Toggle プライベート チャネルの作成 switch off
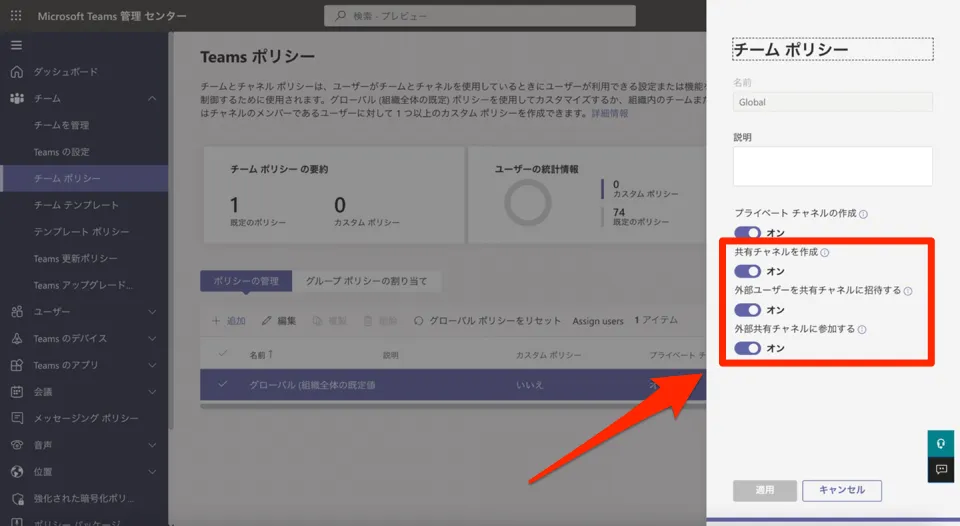The image size is (960, 526). 747,233
